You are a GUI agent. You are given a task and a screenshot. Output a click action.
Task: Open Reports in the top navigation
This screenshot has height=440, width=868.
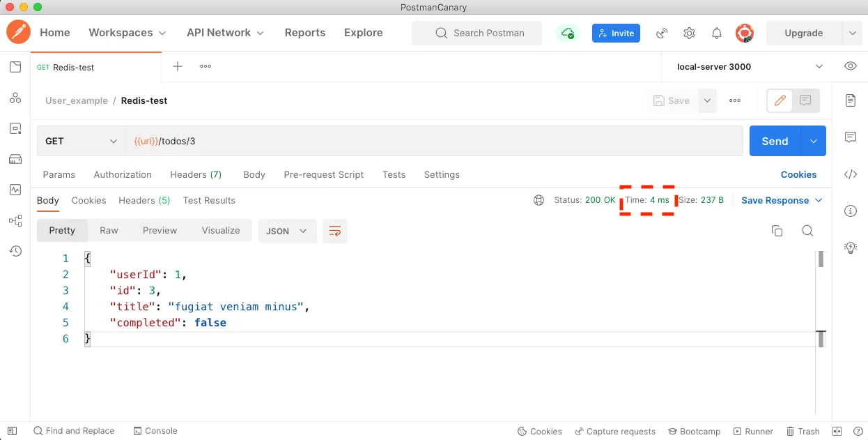point(305,33)
